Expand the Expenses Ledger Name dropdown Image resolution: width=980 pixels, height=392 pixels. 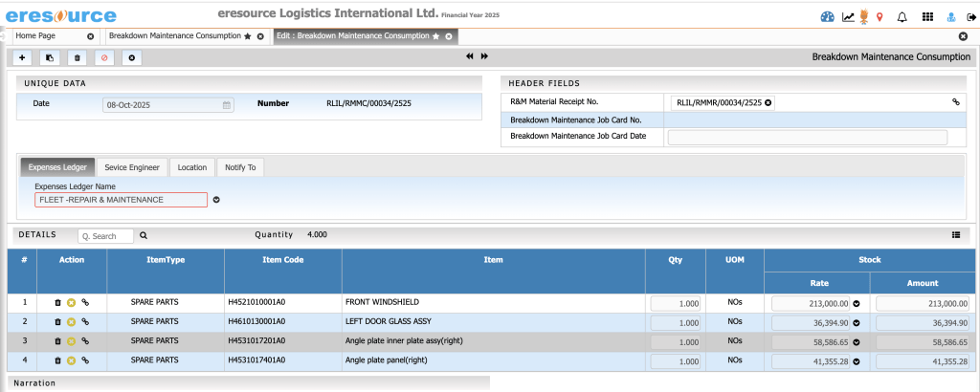[x=216, y=200]
